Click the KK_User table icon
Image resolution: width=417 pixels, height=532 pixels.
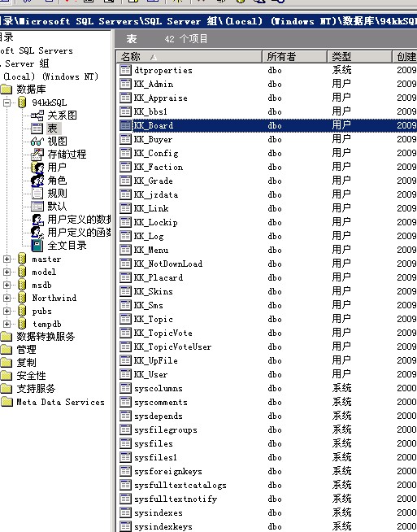click(125, 374)
